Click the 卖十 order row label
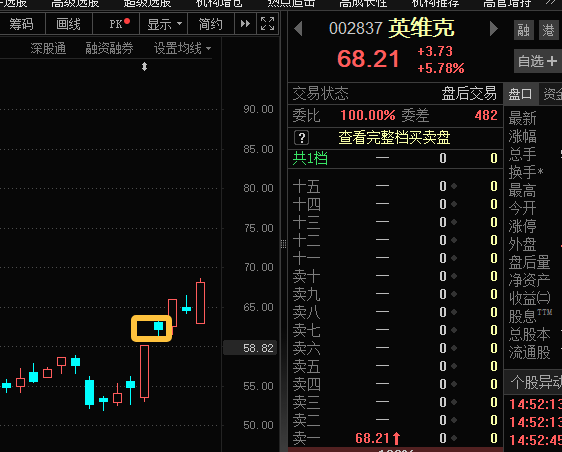562x452 pixels. (306, 276)
